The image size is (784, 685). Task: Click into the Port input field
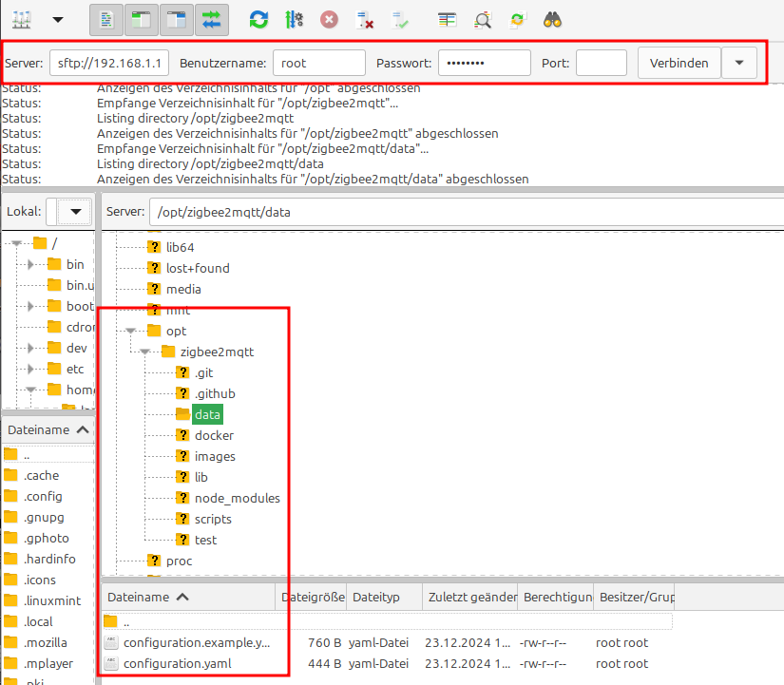click(601, 64)
